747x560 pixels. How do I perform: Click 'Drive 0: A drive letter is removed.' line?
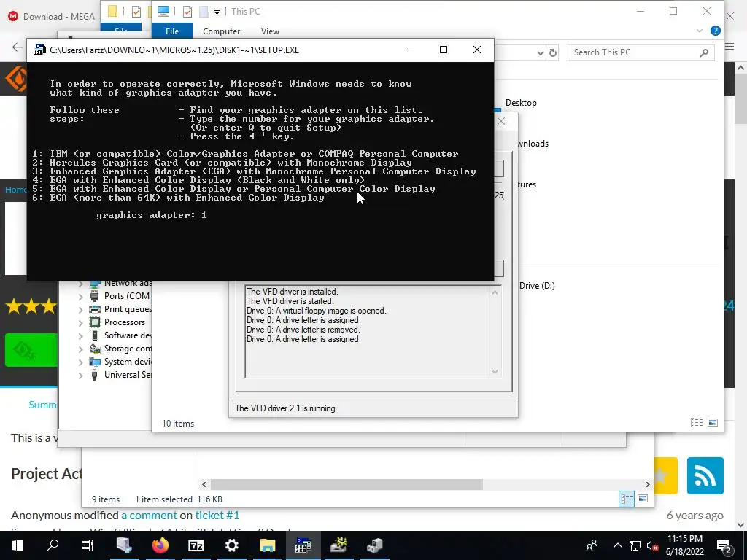coord(303,330)
